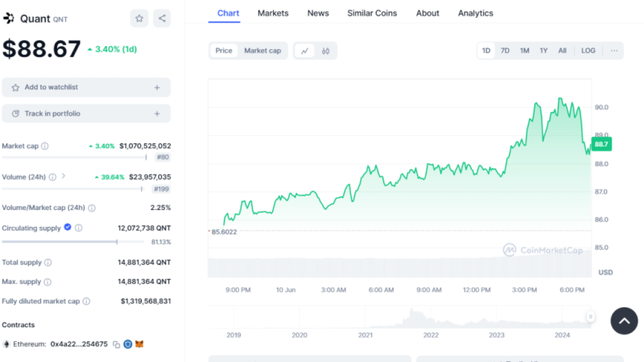This screenshot has height=362, width=644.
Task: Enable LOG scale on chart
Action: [x=588, y=51]
